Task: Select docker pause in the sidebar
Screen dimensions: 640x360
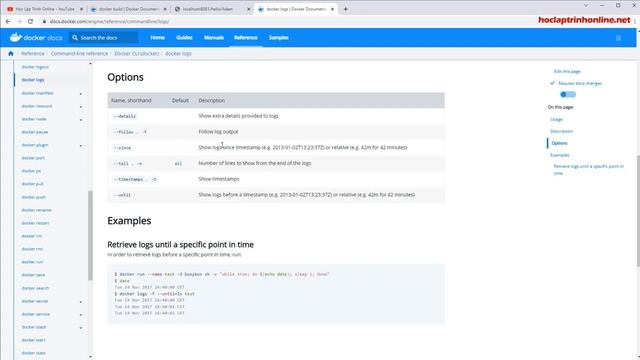Action: [x=35, y=132]
